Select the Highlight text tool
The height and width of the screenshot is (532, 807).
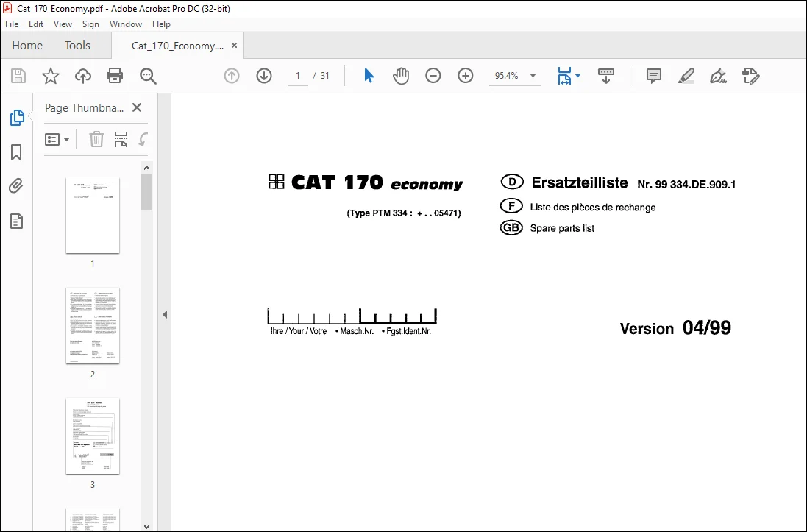[x=686, y=76]
